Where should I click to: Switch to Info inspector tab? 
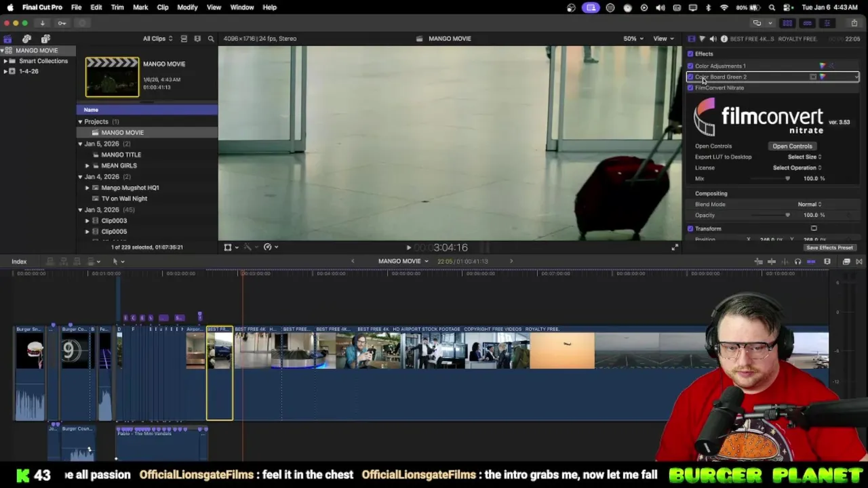coord(724,39)
